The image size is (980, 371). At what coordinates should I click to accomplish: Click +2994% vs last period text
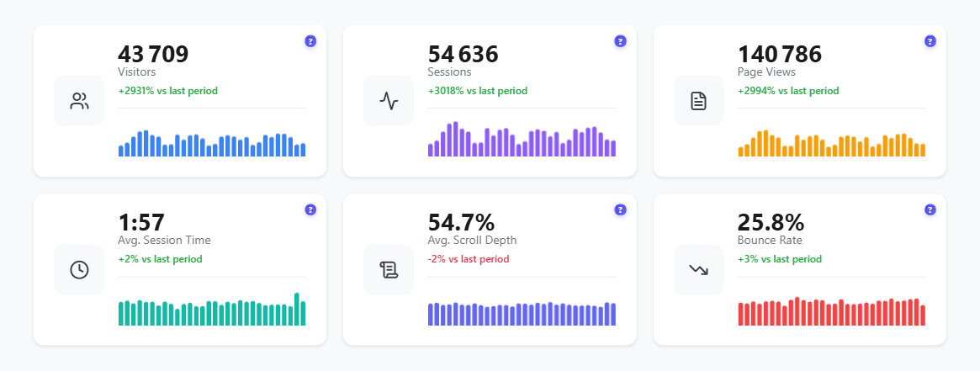(x=788, y=91)
